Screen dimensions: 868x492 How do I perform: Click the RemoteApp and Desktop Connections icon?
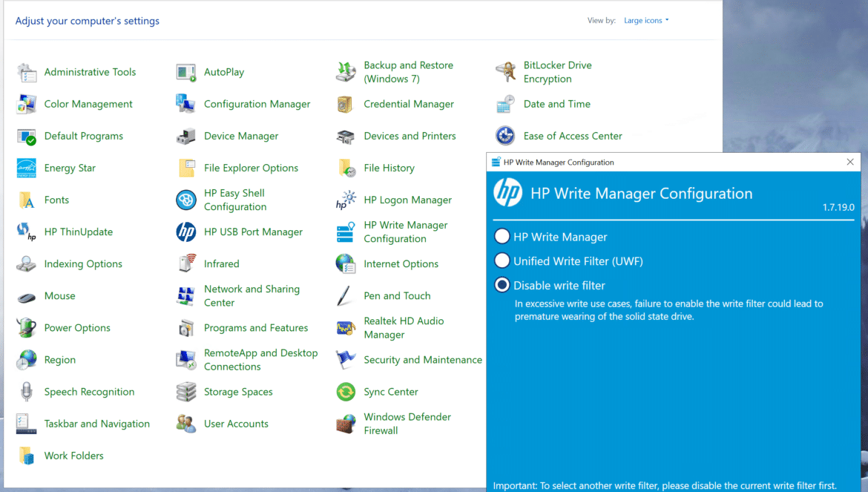click(186, 360)
